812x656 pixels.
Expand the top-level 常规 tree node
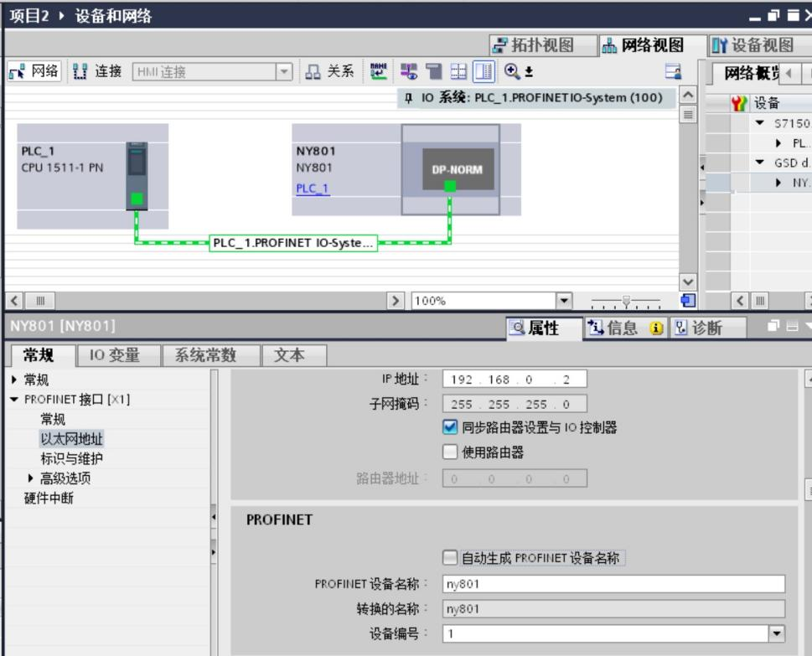14,380
